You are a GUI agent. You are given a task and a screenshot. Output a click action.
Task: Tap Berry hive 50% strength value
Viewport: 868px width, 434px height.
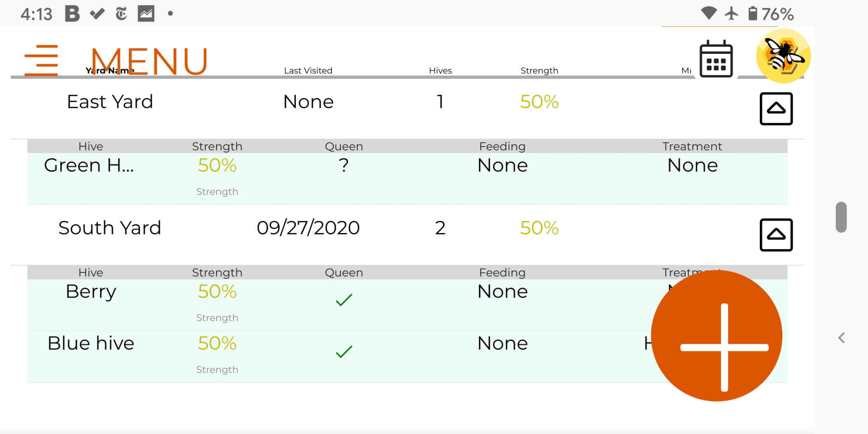click(x=217, y=291)
